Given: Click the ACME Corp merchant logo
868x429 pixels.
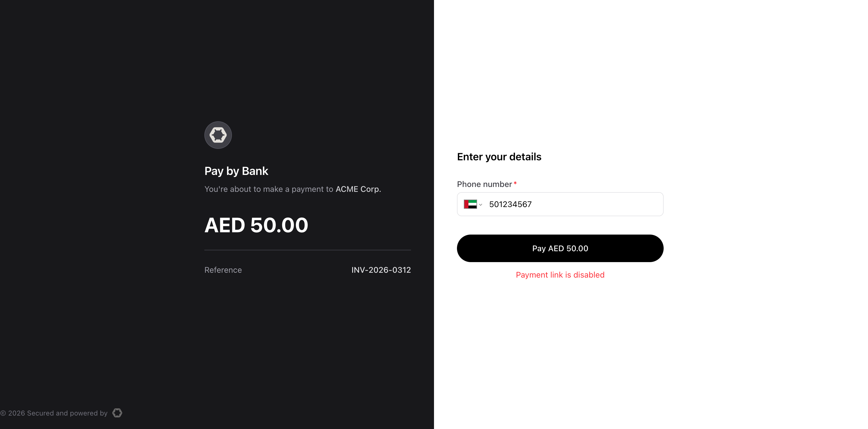Looking at the screenshot, I should [218, 135].
